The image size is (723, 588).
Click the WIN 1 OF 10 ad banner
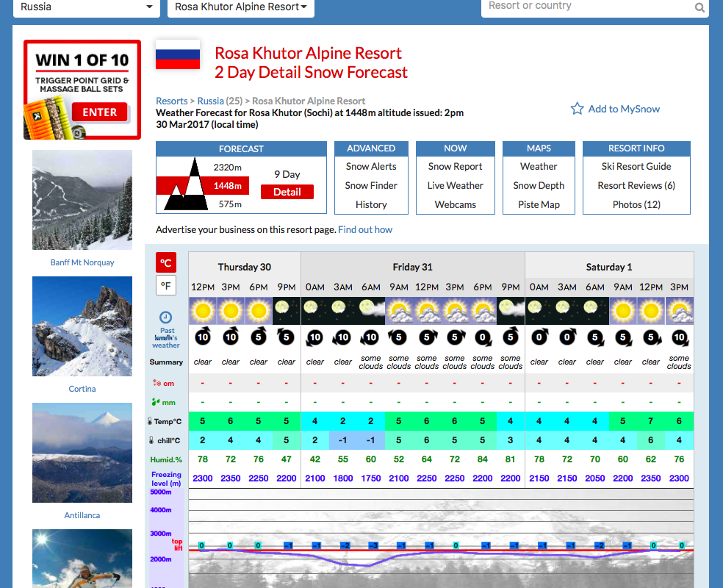[x=82, y=90]
